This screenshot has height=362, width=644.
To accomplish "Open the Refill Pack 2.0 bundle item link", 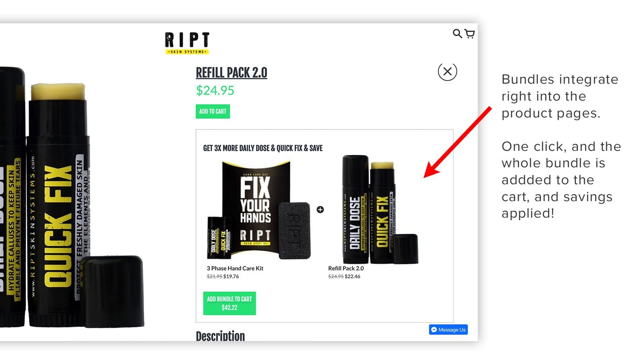I will [346, 268].
